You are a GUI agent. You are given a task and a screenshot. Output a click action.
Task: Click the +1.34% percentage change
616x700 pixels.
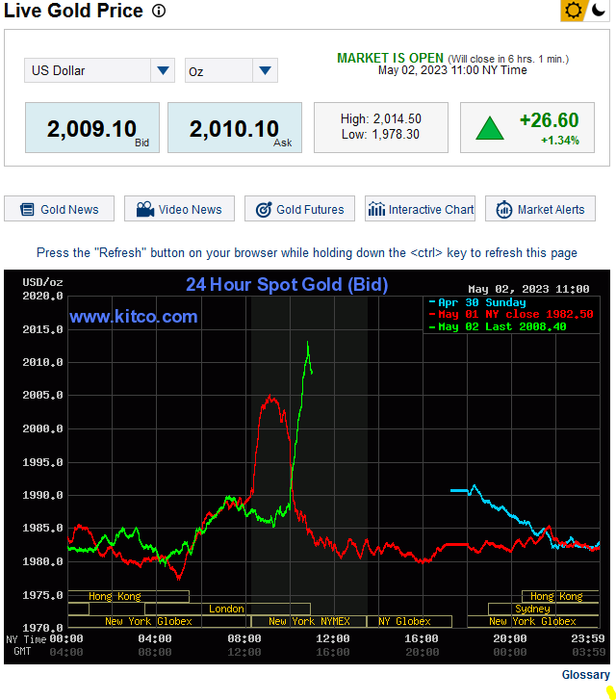pyautogui.click(x=560, y=141)
